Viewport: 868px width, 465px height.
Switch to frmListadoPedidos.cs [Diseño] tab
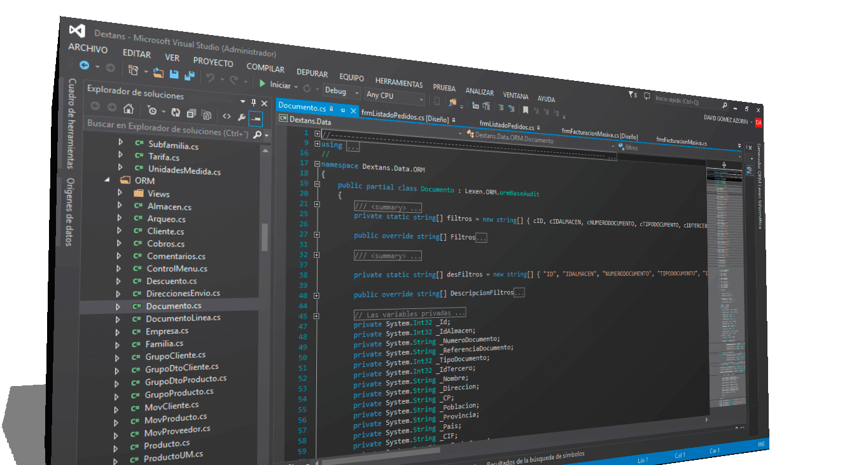[x=405, y=116]
